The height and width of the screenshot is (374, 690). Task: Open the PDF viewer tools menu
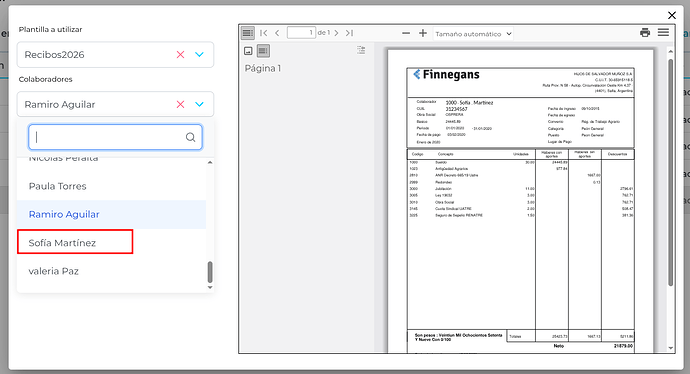pyautogui.click(x=664, y=33)
